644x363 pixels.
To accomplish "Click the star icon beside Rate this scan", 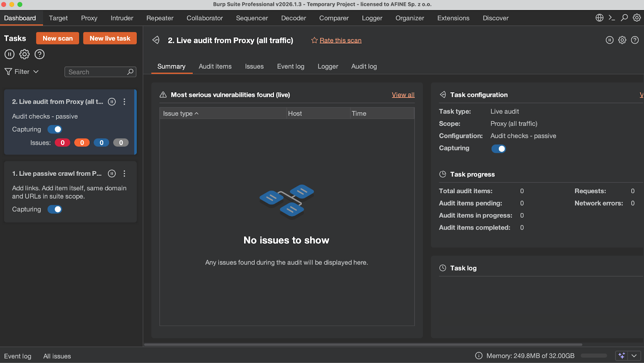I will (314, 40).
